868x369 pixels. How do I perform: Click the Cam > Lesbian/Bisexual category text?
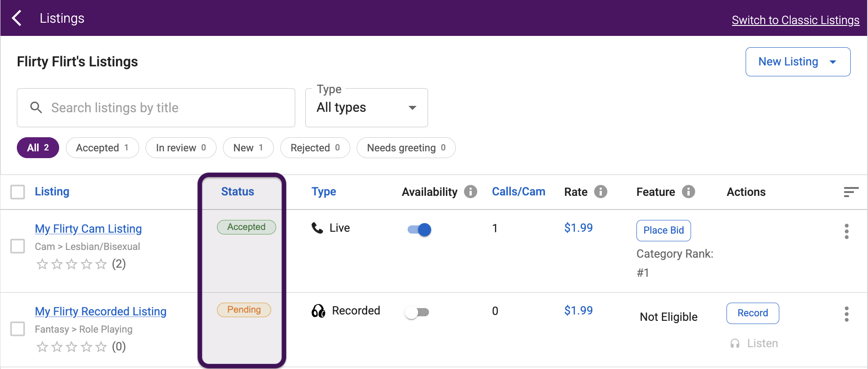tap(87, 247)
